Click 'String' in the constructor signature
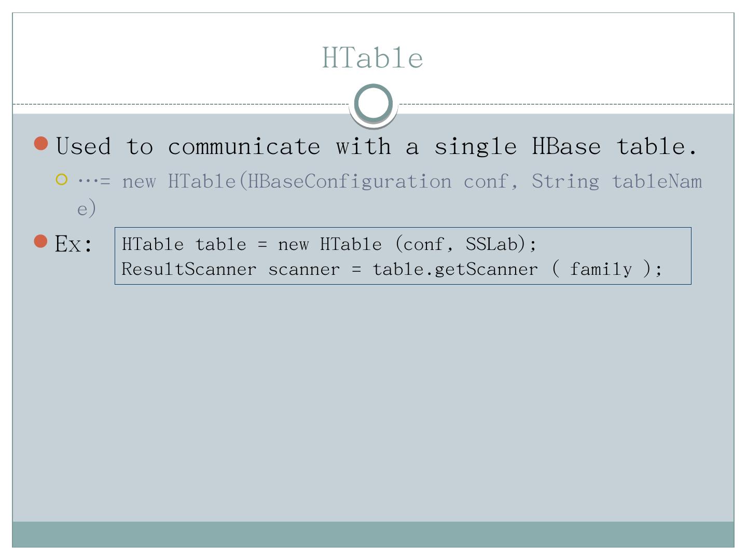The width and height of the screenshot is (747, 560). (565, 181)
